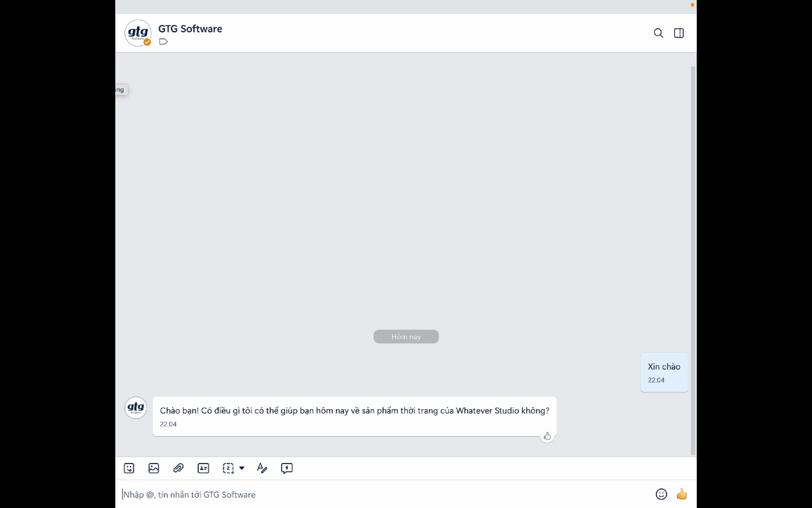Send a thumbs up reaction

(x=682, y=494)
